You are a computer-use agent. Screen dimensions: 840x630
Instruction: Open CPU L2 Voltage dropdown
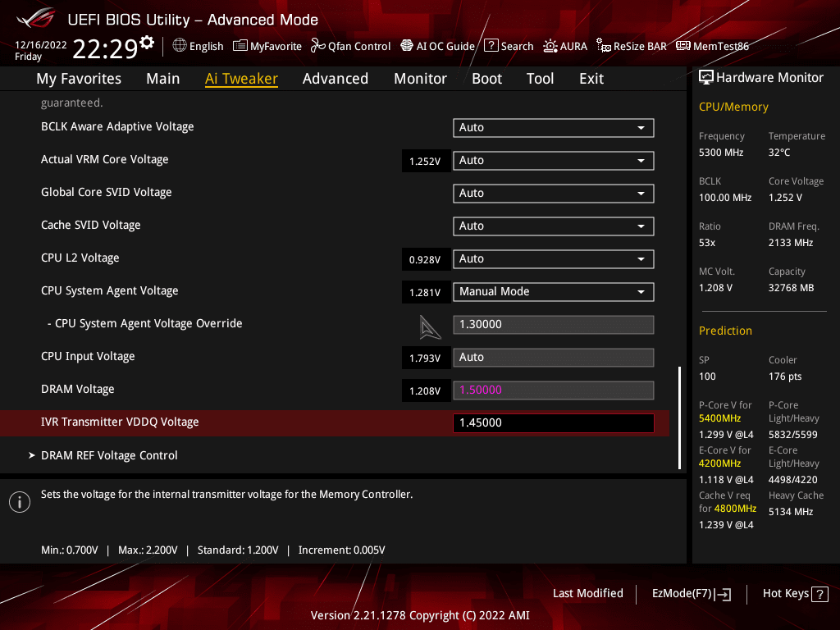coord(554,259)
